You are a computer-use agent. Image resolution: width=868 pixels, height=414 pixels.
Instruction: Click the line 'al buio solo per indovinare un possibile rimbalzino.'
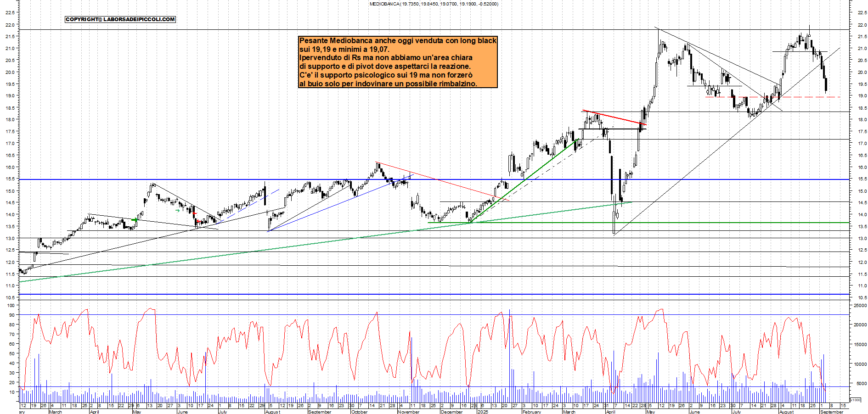[388, 84]
